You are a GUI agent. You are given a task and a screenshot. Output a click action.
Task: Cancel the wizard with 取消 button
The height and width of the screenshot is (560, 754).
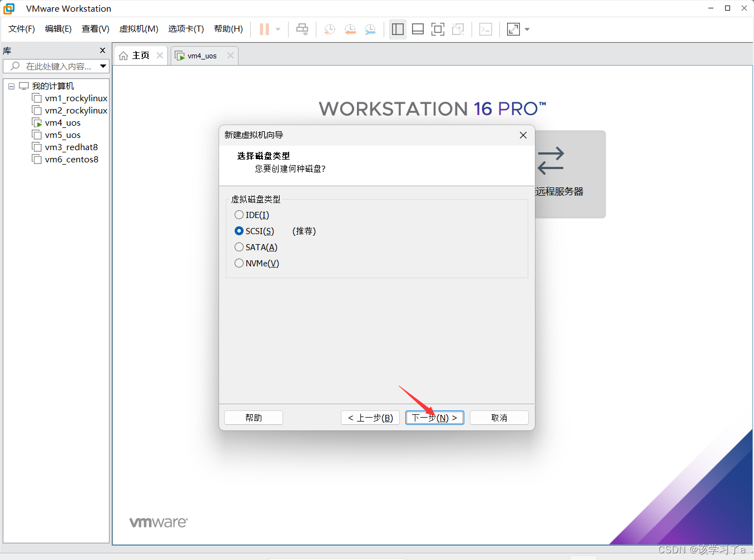[499, 418]
